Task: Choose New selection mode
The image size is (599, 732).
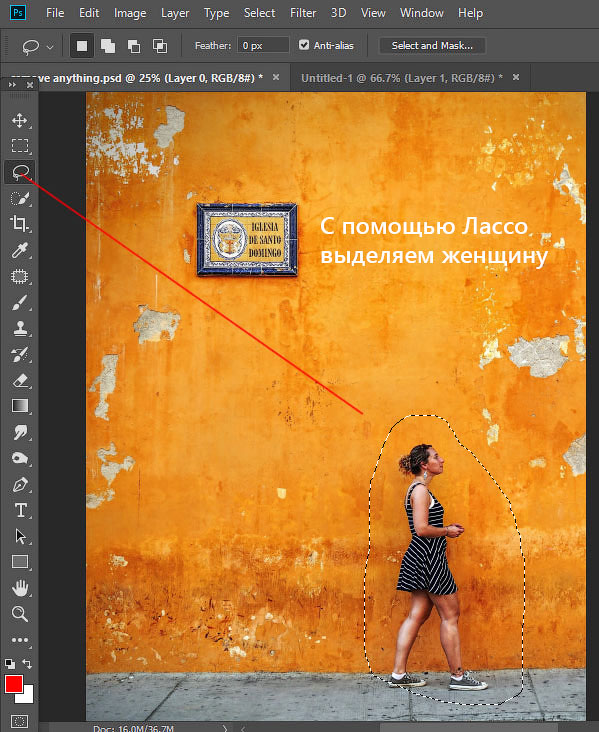Action: coord(82,46)
